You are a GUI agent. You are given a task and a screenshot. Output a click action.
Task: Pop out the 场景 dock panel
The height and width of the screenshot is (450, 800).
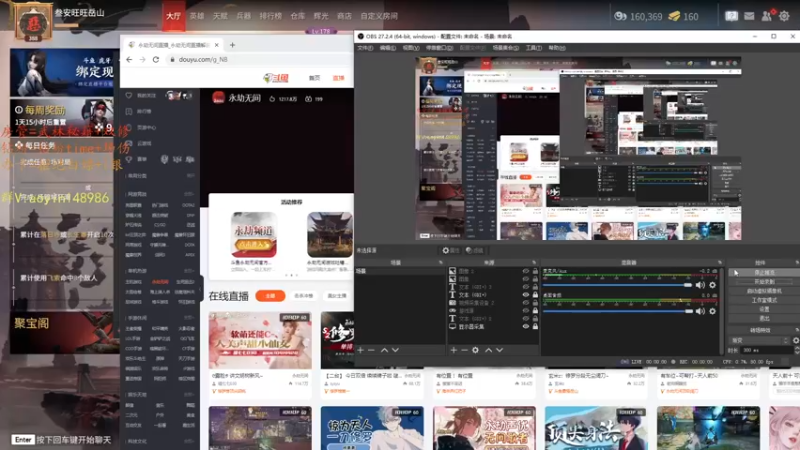pos(441,263)
